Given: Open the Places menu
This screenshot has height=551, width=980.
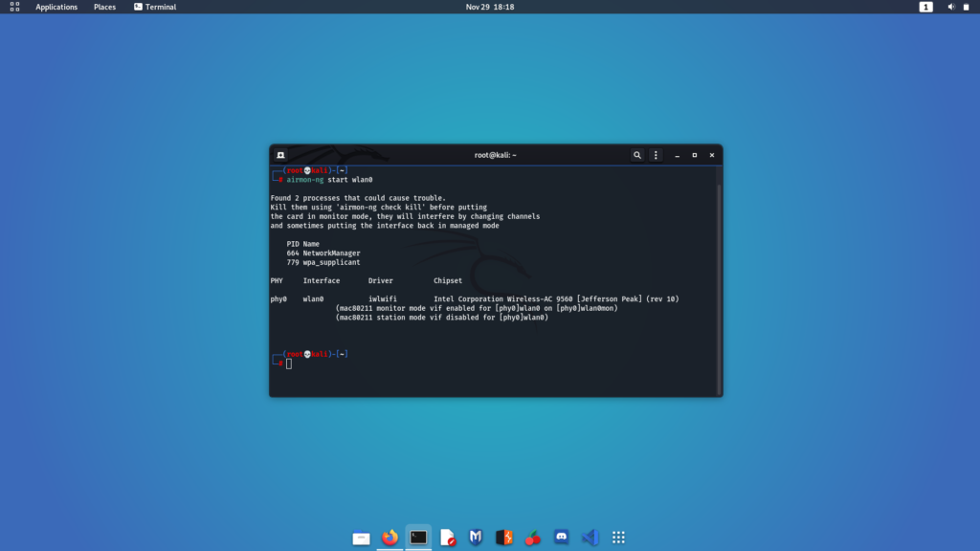Looking at the screenshot, I should coord(104,7).
